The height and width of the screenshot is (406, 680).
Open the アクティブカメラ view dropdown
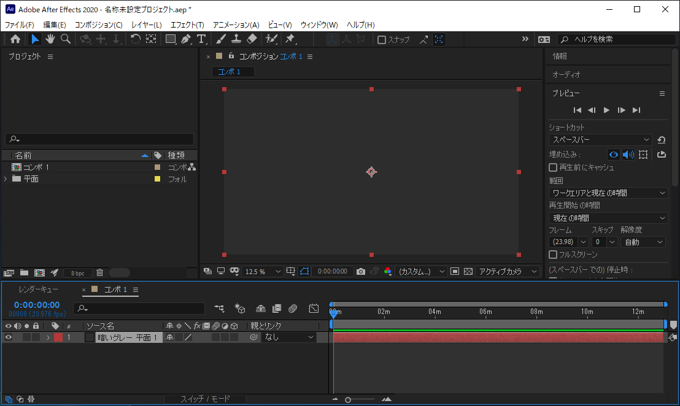tap(507, 272)
